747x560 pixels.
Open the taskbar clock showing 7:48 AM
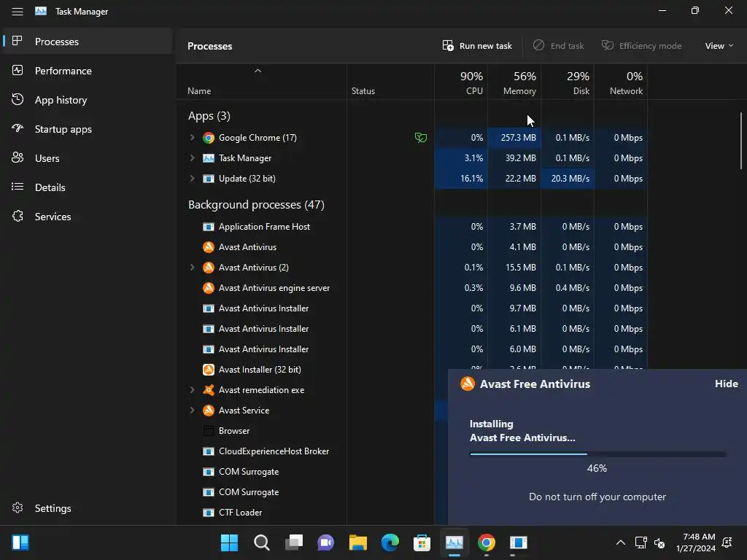696,542
